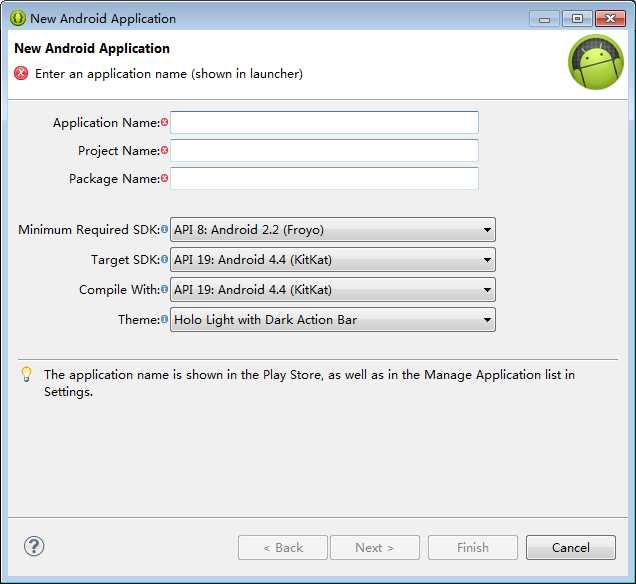This screenshot has width=636, height=584.
Task: Focus the Application Name input field
Action: [x=324, y=122]
